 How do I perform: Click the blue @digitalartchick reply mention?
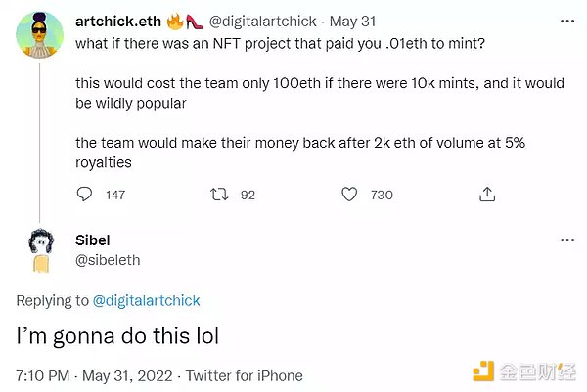point(147,301)
